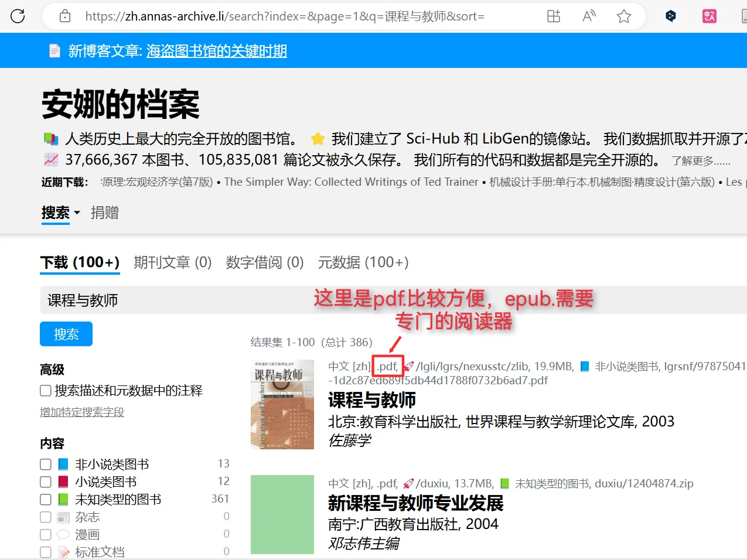
Task: Check the 未知类型的图书 filter checkbox
Action: pyautogui.click(x=46, y=500)
